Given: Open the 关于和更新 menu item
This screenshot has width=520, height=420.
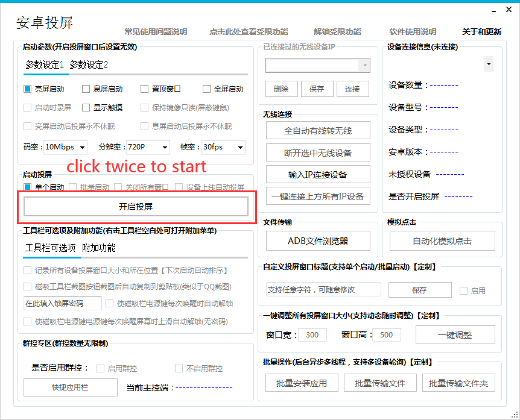Looking at the screenshot, I should pyautogui.click(x=481, y=32).
